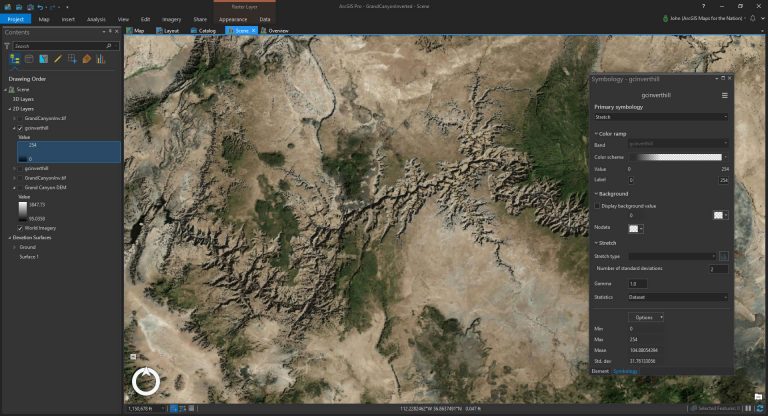
Task: Open the notifications bell icon
Action: click(x=753, y=19)
